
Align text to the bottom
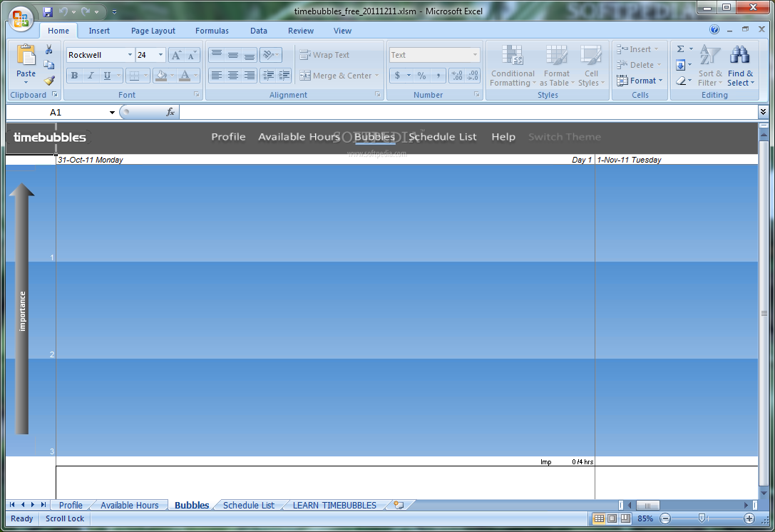point(249,55)
